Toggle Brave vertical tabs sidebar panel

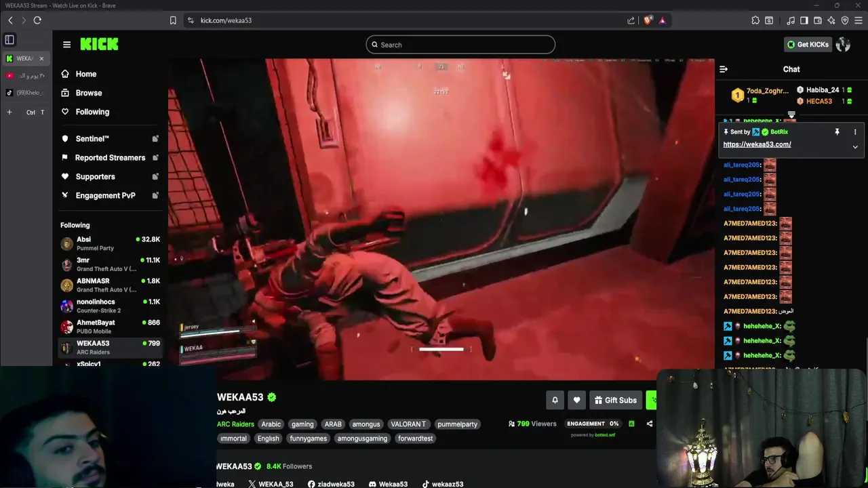click(9, 40)
